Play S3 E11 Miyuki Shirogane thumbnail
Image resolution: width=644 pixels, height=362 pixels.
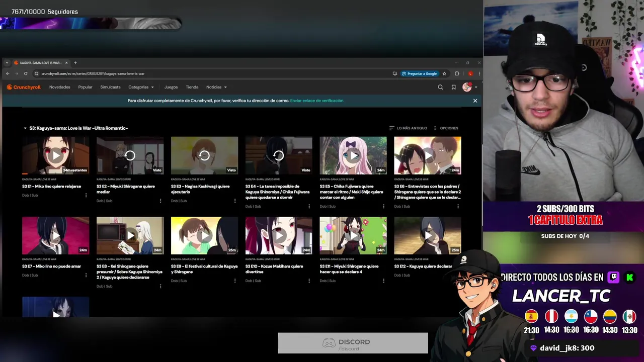[353, 235]
